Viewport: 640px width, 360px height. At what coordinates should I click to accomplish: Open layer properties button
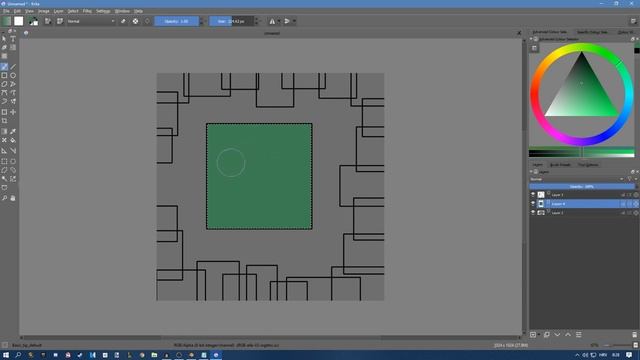point(578,335)
